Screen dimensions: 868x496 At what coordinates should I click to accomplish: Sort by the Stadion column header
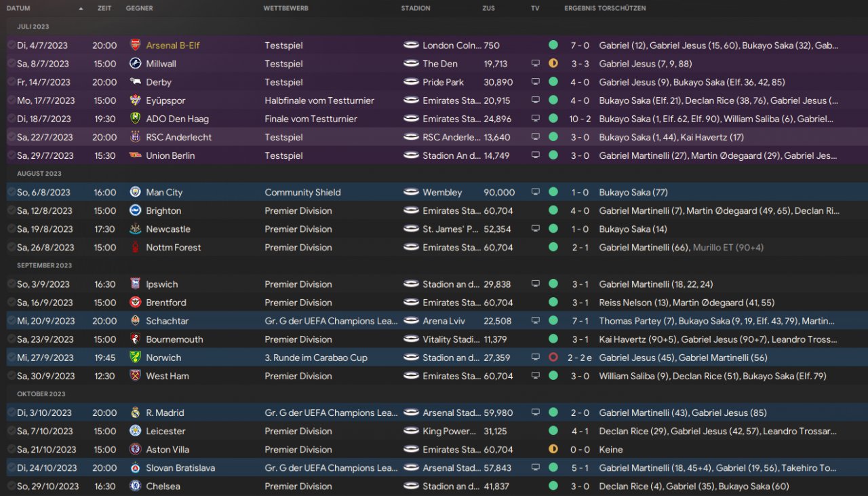point(416,8)
